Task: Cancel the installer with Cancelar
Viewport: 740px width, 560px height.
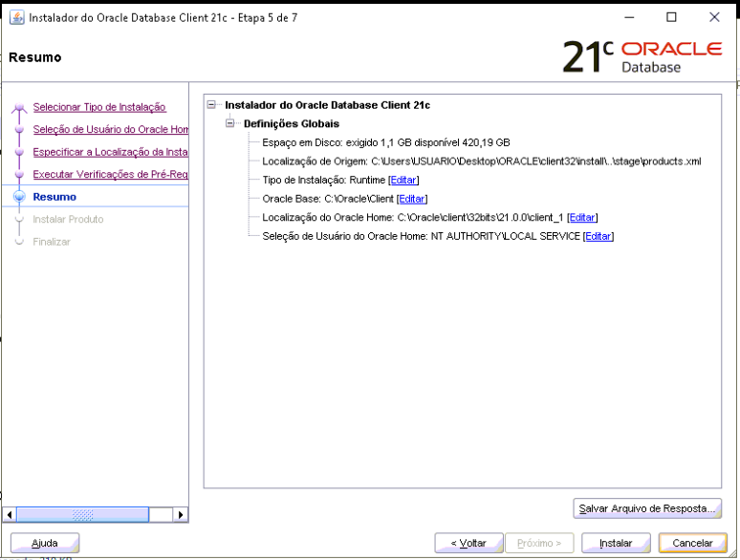Action: click(693, 543)
